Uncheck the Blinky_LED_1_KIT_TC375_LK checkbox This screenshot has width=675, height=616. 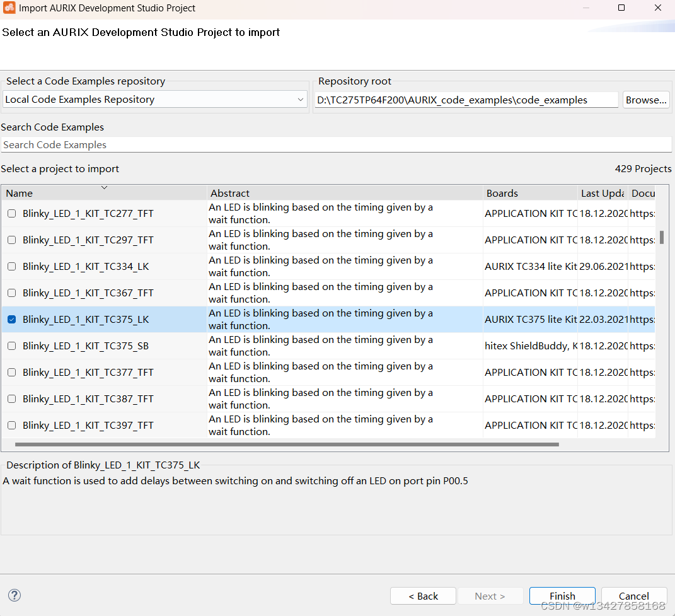coord(12,320)
